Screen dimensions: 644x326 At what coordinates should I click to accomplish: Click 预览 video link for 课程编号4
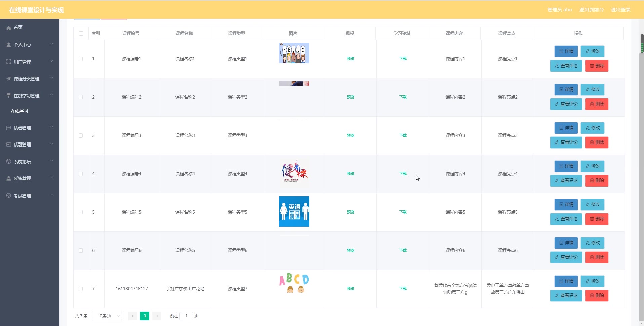pos(350,174)
